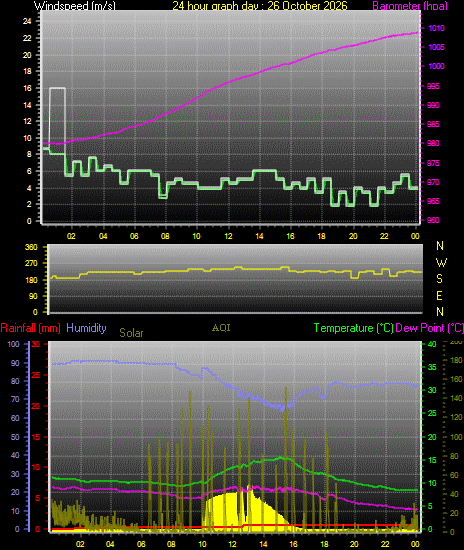Click blue "100" on the humidity scale
This screenshot has height=550, width=464.
[x=13, y=344]
